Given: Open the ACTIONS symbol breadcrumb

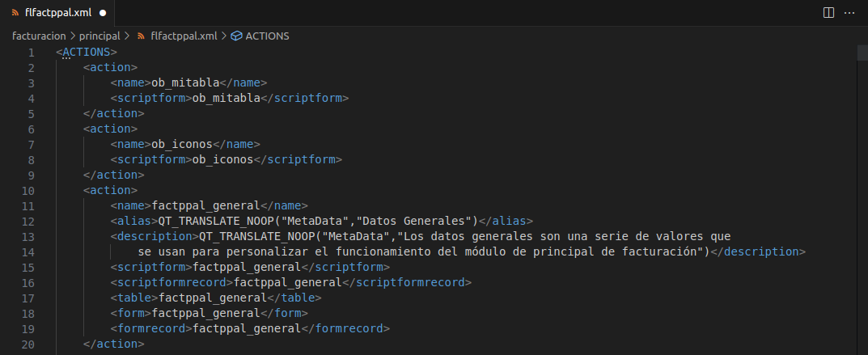Looking at the screenshot, I should pyautogui.click(x=267, y=36).
